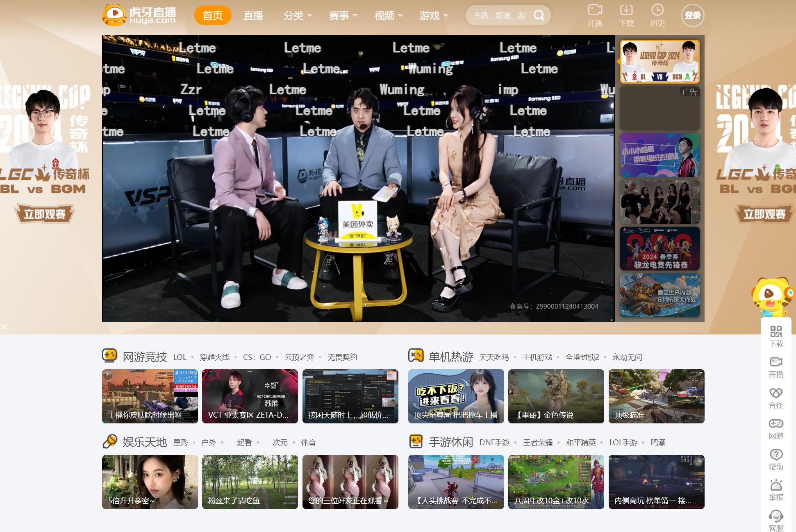Open the 永劫无间 category link
796x532 pixels.
(x=627, y=357)
